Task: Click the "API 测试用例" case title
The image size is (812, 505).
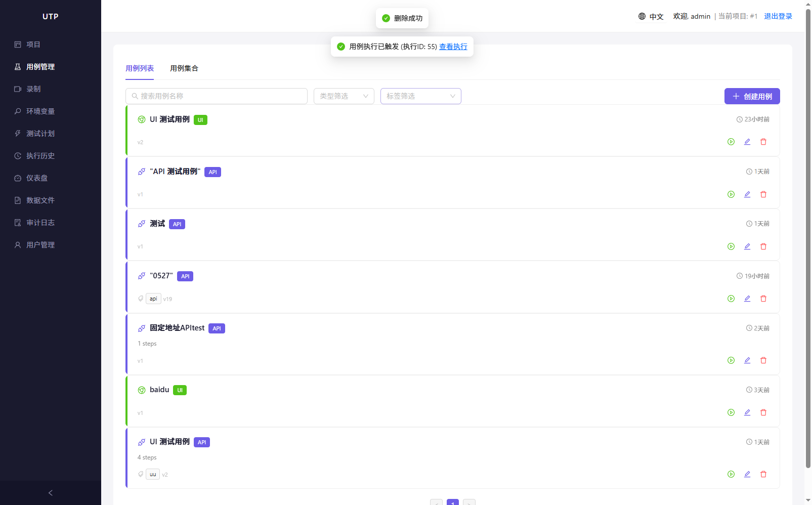Action: tap(175, 172)
